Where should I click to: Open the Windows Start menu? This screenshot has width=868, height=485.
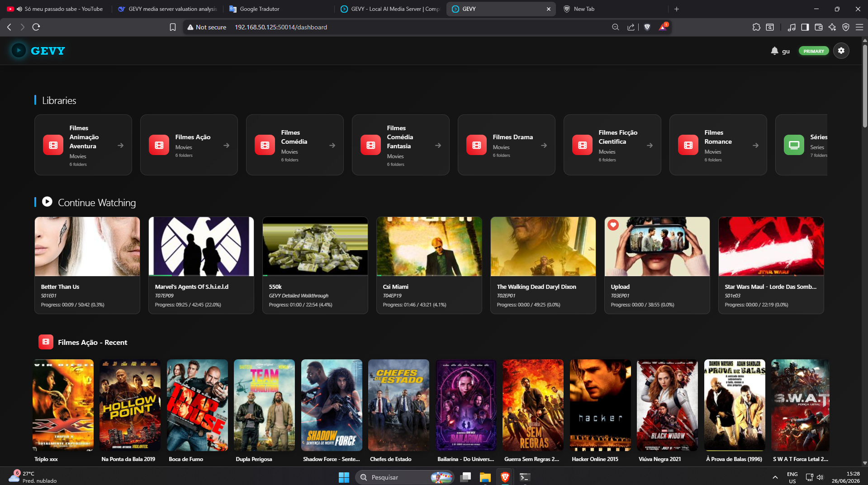344,477
